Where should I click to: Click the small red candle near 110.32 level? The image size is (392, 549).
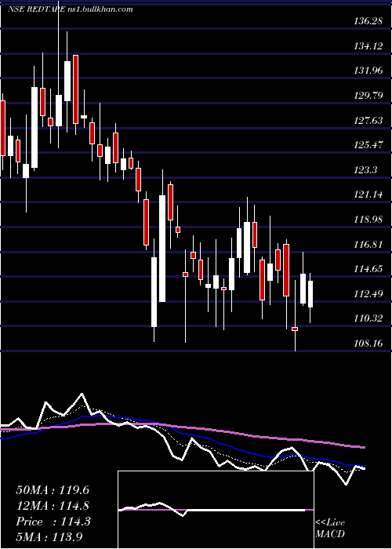coord(295,329)
